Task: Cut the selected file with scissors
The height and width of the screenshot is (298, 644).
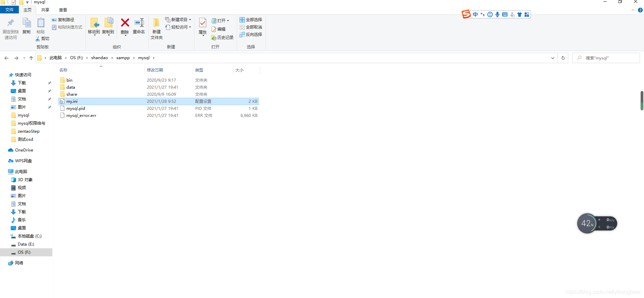Action: (x=43, y=39)
